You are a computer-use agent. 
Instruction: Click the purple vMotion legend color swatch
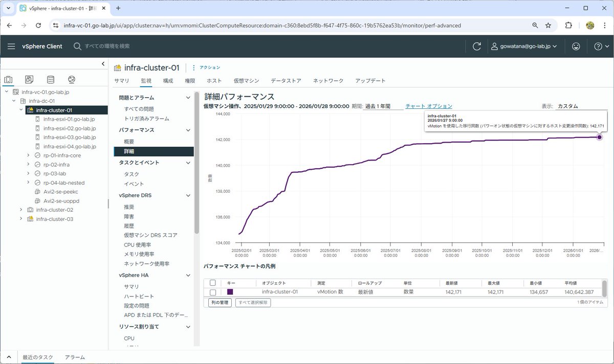[230, 292]
